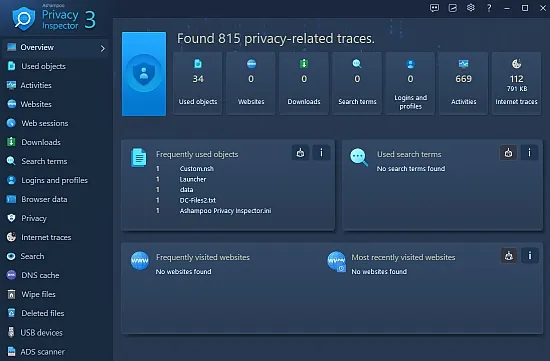Click the USB devices sidebar icon
Image resolution: width=550 pixels, height=361 pixels.
coord(11,332)
